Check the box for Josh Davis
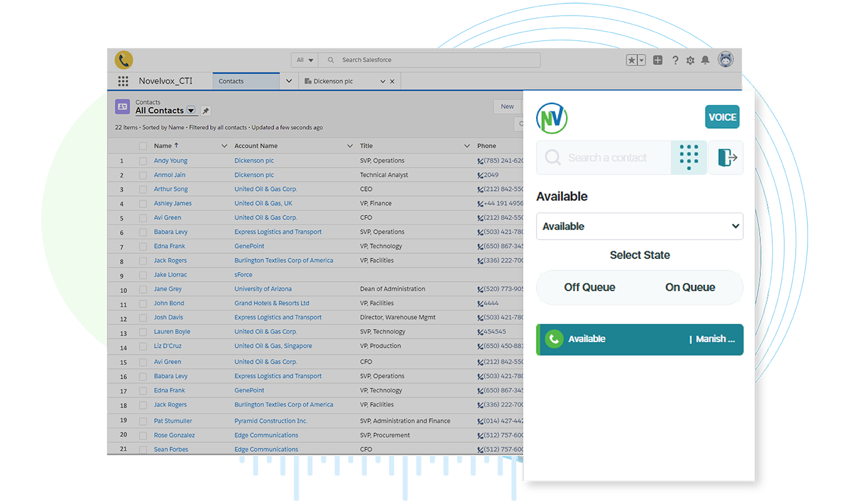Screen dimensions: 849x504 coord(143,318)
